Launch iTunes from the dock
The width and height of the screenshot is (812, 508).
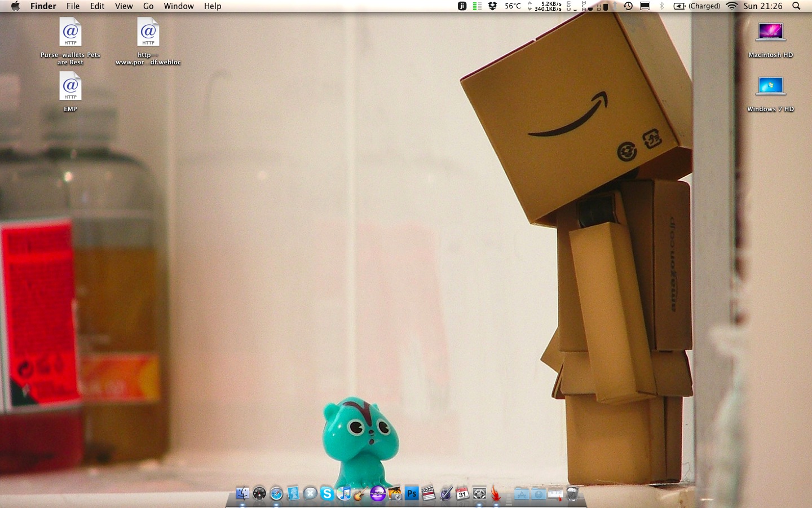[344, 494]
